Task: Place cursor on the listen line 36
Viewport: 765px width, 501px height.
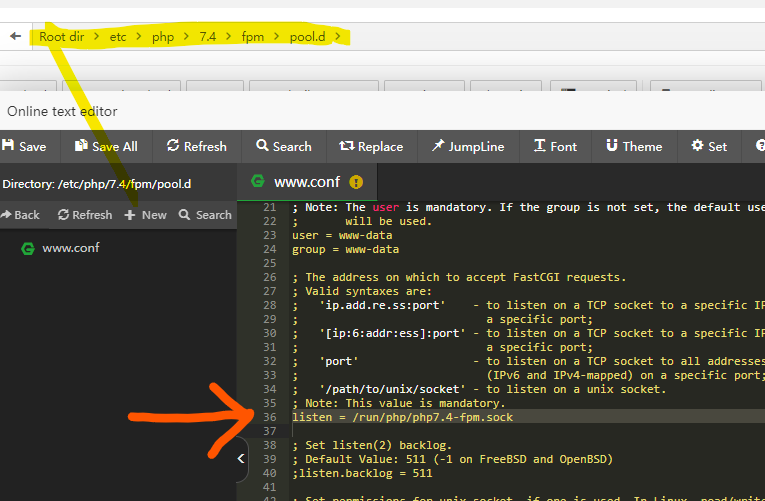Action: 402,417
